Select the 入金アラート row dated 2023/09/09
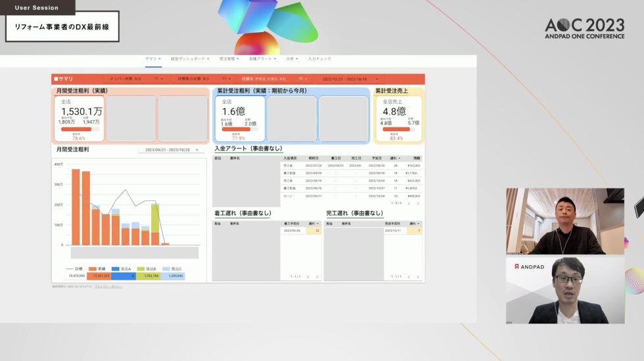The width and height of the screenshot is (644, 361). (x=351, y=173)
